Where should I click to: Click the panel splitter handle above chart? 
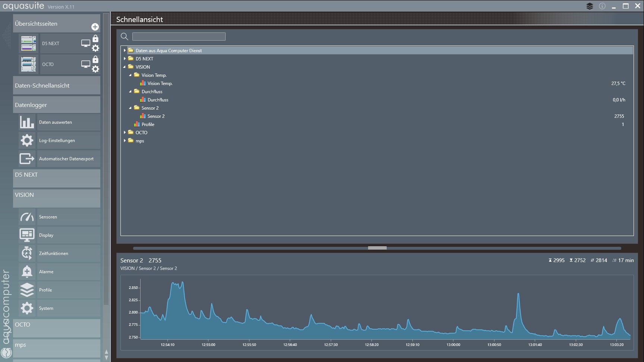[x=377, y=248]
